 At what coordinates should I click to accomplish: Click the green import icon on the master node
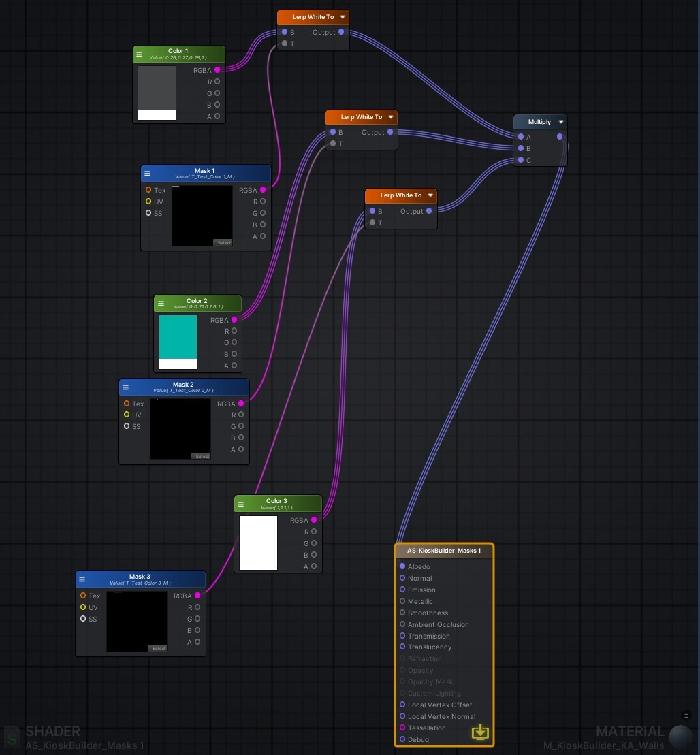click(480, 732)
